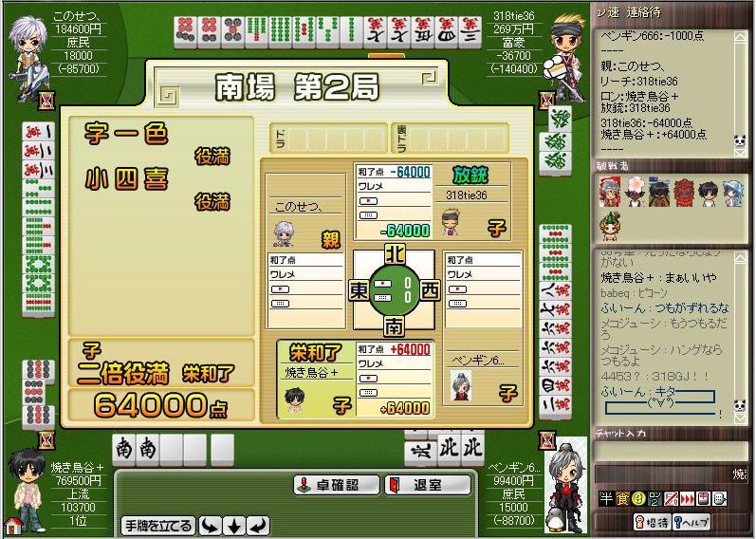The width and height of the screenshot is (756, 539).
Task: Select the black-haired white-shirt spectator avatar
Action: [708, 193]
